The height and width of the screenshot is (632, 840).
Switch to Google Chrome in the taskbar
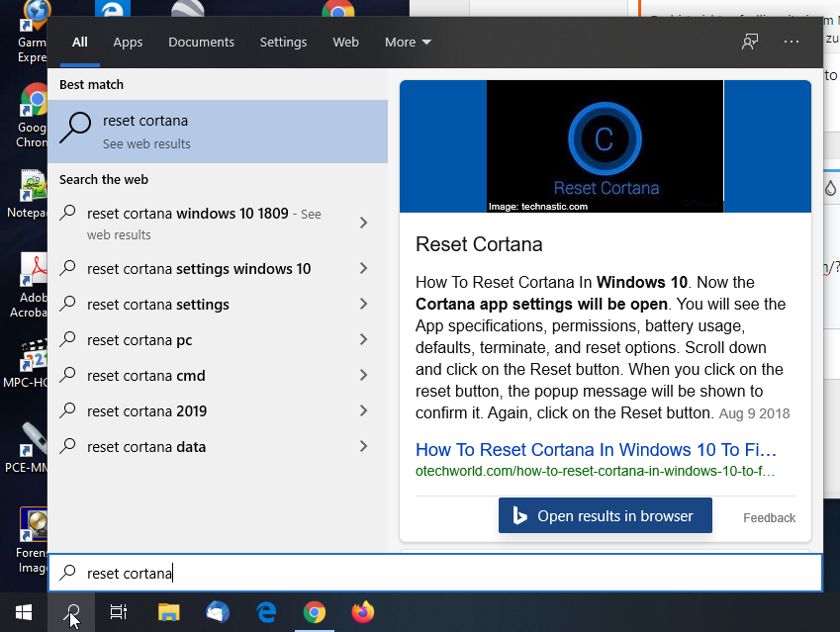(315, 612)
